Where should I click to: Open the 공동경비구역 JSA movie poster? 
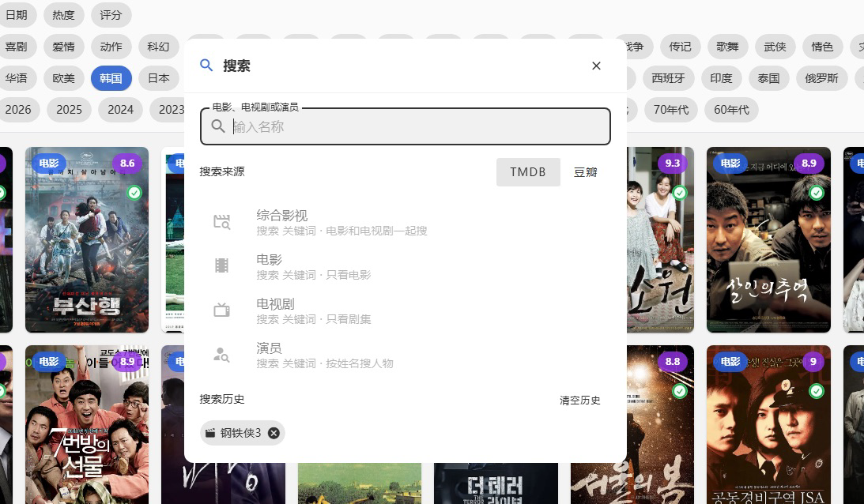pyautogui.click(x=768, y=425)
